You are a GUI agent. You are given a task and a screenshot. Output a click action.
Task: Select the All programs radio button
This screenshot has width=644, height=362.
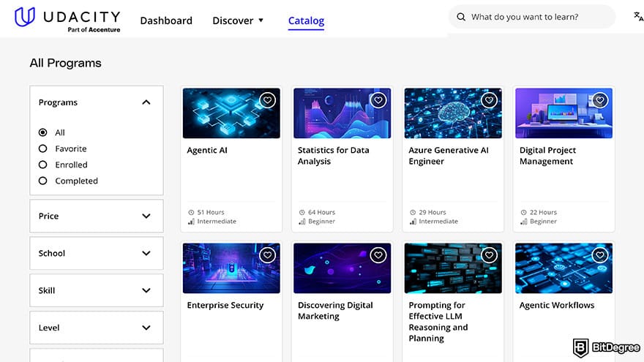(x=42, y=132)
